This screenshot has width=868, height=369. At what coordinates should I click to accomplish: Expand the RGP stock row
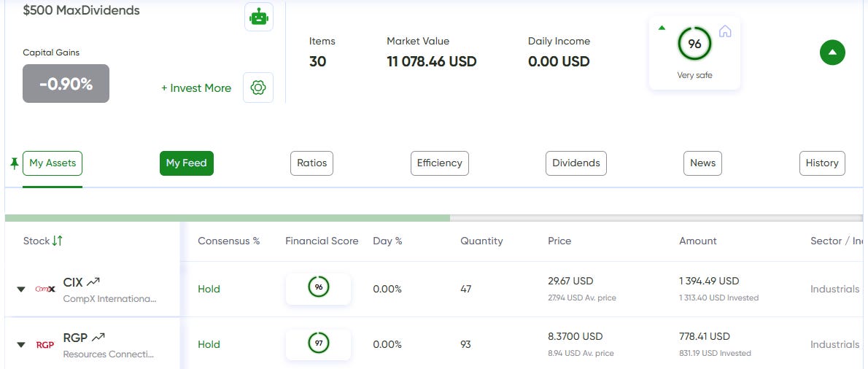(x=21, y=345)
